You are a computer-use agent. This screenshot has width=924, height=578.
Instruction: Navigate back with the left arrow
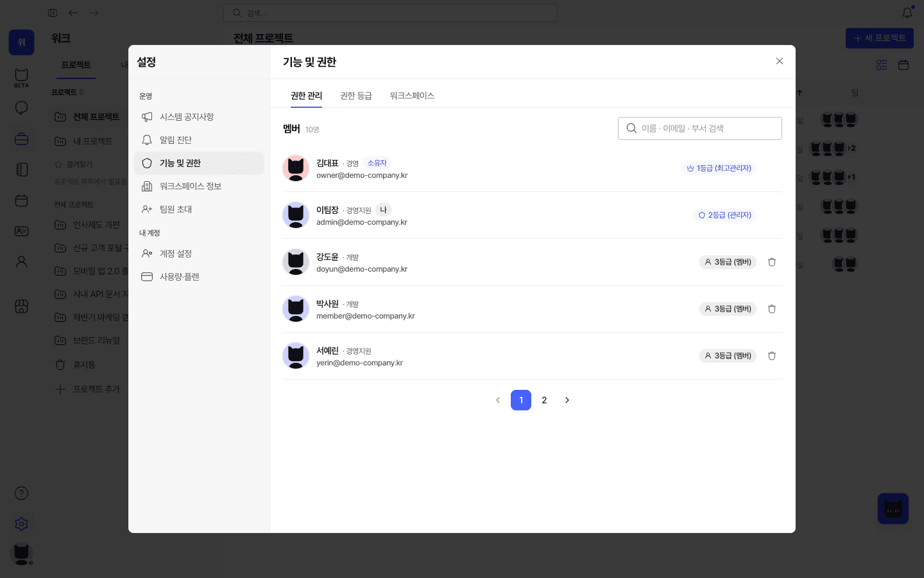click(73, 13)
